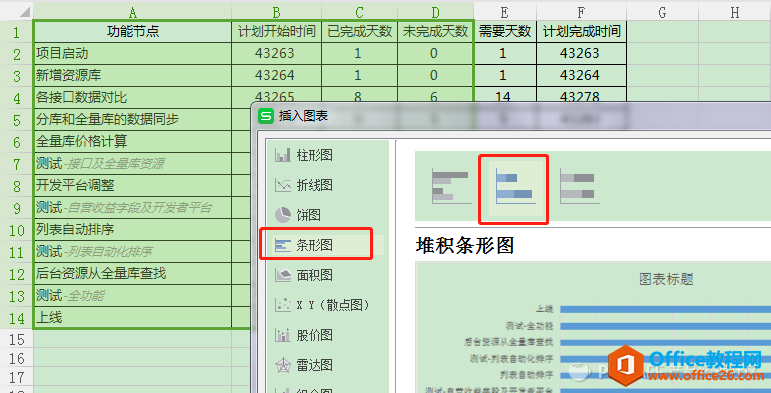Click the area chart icon beside 面积图

tap(283, 275)
